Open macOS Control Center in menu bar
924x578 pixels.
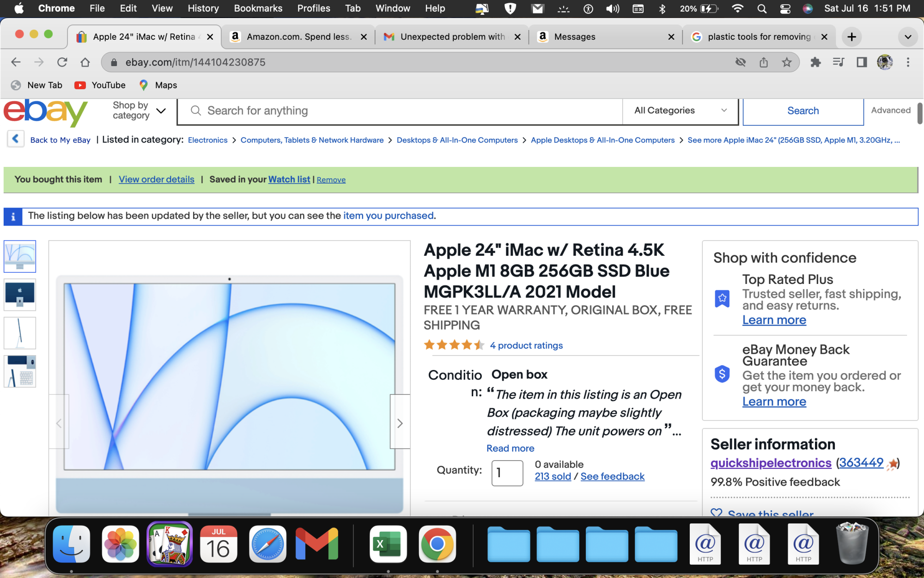pos(785,9)
